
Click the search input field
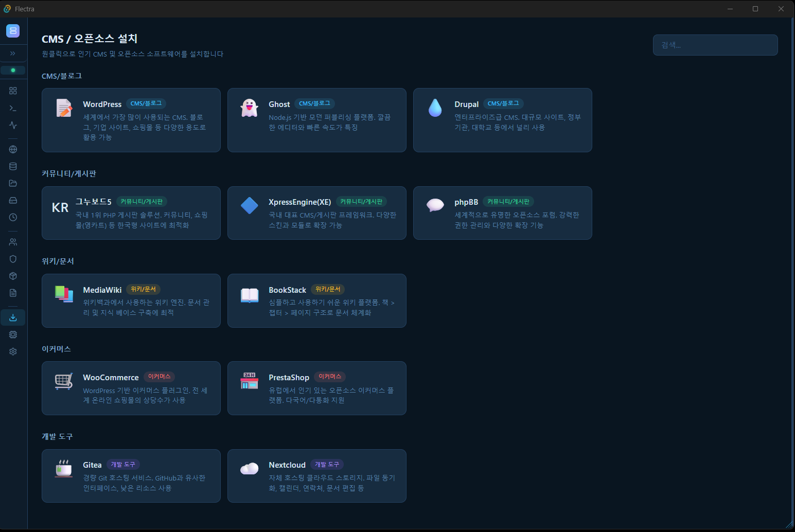click(x=715, y=45)
